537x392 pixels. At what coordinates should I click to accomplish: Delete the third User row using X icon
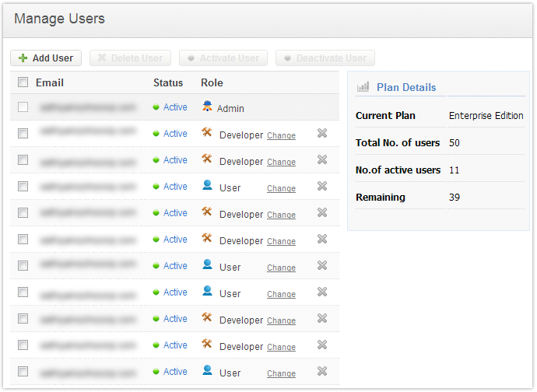(322, 292)
